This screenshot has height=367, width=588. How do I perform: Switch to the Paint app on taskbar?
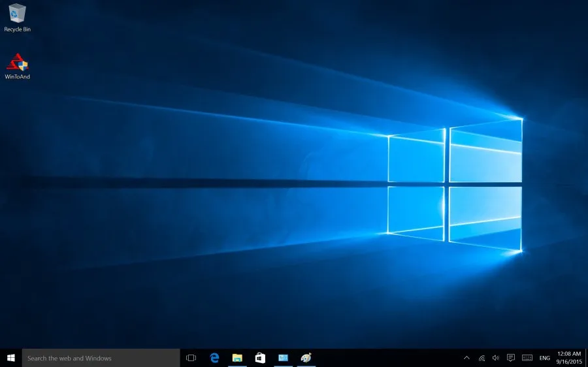click(306, 358)
